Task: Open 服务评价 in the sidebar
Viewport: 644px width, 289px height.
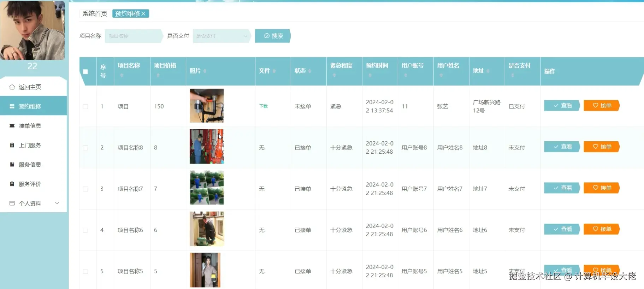Action: (x=33, y=184)
